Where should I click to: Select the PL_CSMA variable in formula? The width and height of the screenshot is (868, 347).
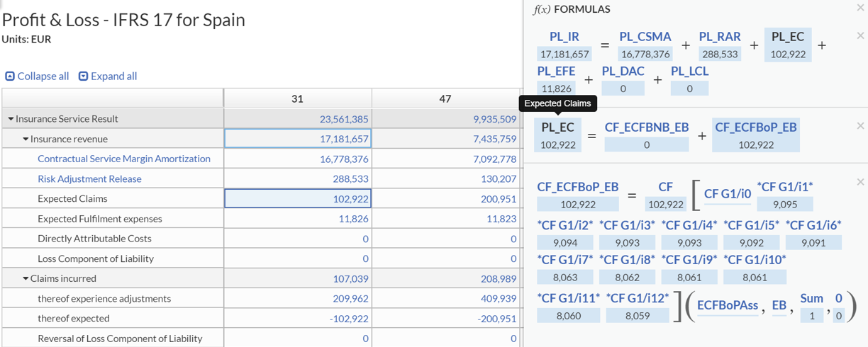[645, 37]
